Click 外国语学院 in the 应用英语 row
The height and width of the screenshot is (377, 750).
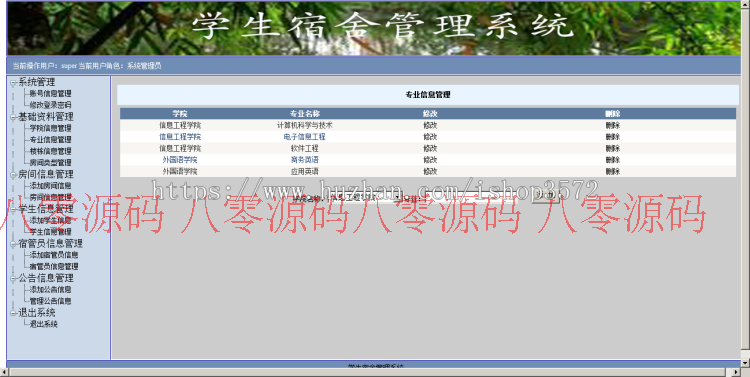pos(180,171)
